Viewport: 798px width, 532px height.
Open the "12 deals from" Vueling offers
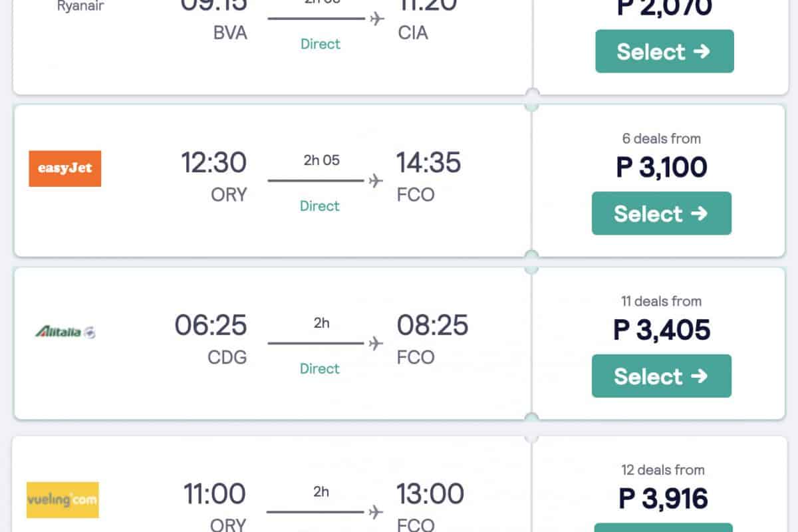(x=662, y=470)
